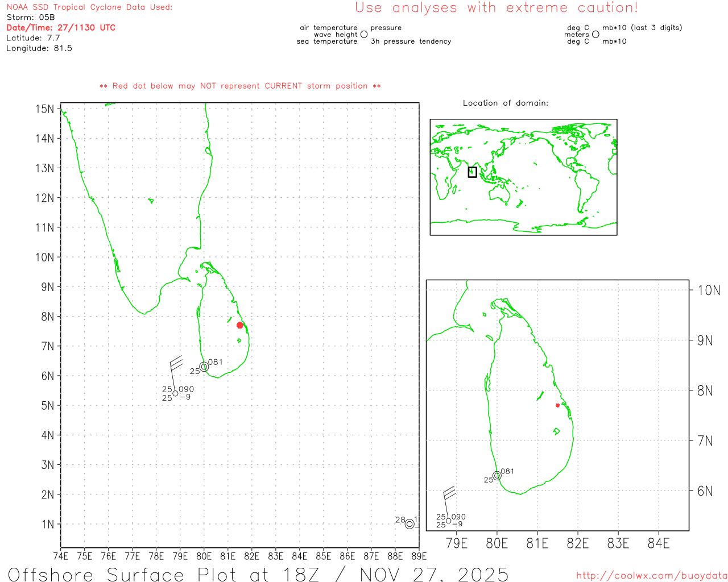
Task: Click the -9 tendency value on main map
Action: pyautogui.click(x=185, y=397)
